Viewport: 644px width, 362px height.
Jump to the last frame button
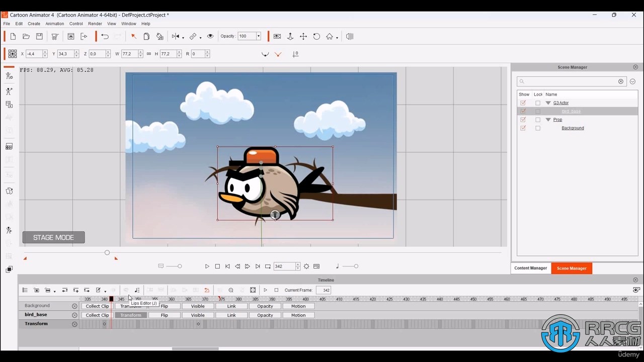258,266
